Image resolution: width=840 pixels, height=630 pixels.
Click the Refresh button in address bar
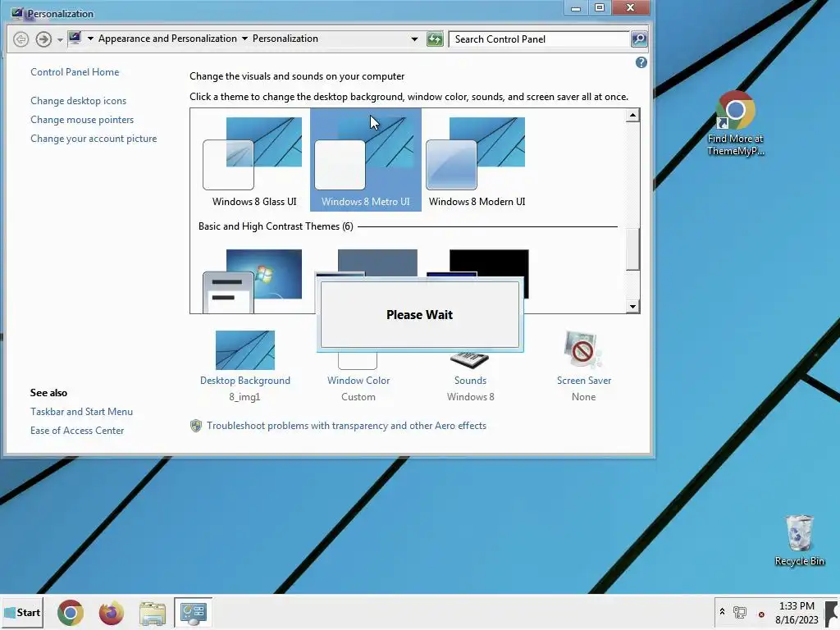click(x=435, y=39)
